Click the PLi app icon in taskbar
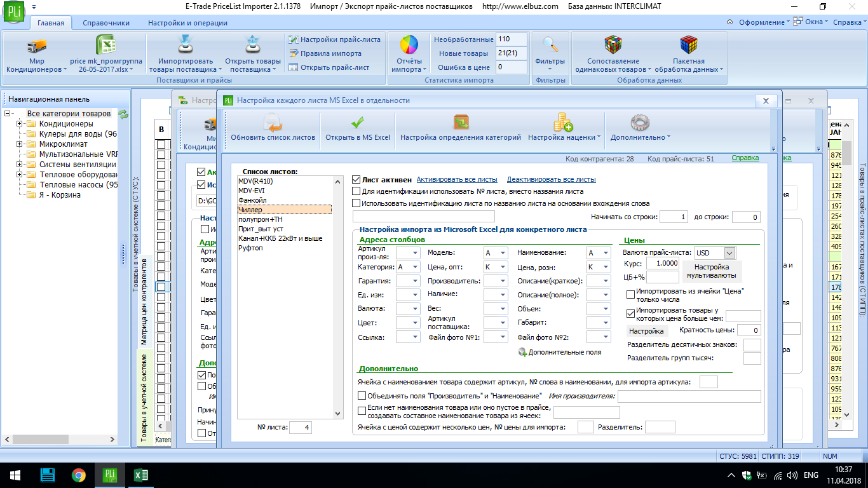This screenshot has width=868, height=488. click(x=109, y=475)
